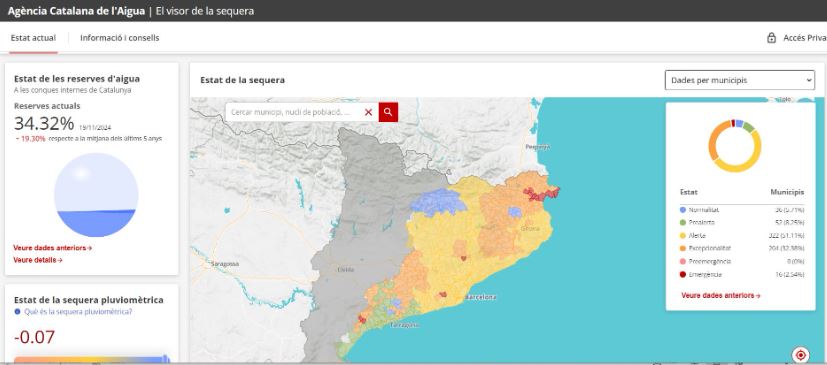Click the Perpinyà label on the map
The width and height of the screenshot is (827, 365).
tap(538, 147)
